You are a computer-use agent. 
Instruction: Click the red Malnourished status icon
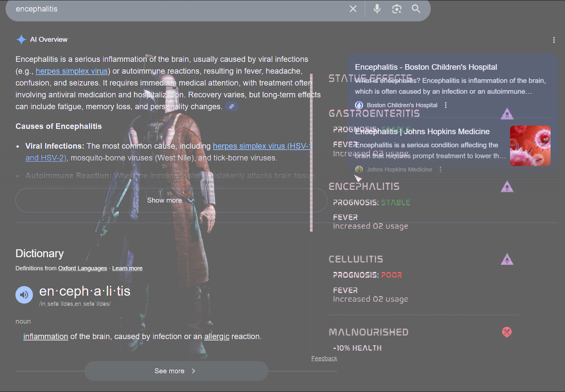(x=507, y=332)
